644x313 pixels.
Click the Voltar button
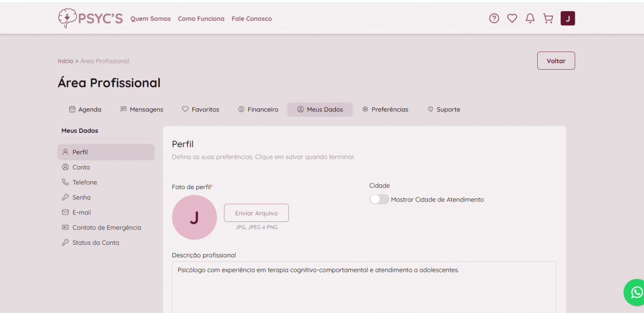[x=556, y=61]
